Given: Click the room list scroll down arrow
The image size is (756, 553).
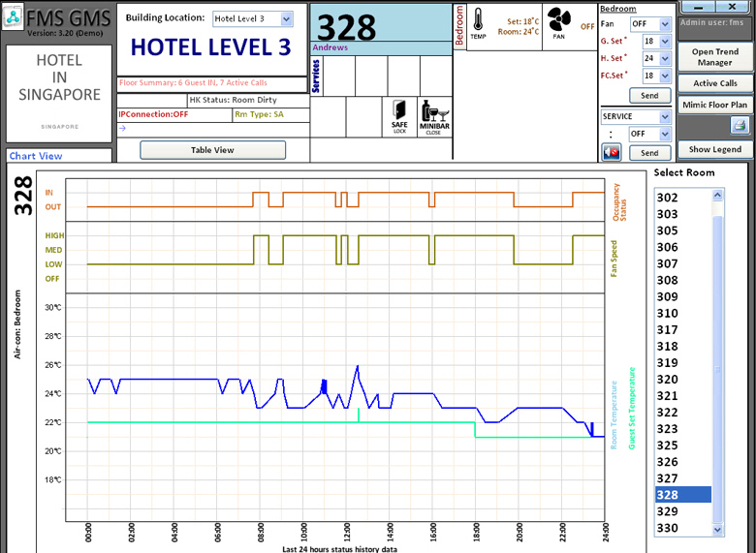Looking at the screenshot, I should pos(718,529).
